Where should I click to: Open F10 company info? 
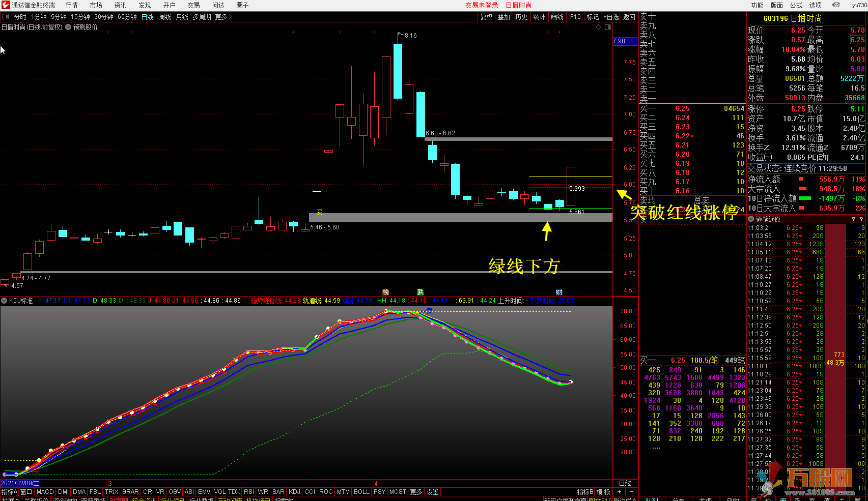(575, 17)
